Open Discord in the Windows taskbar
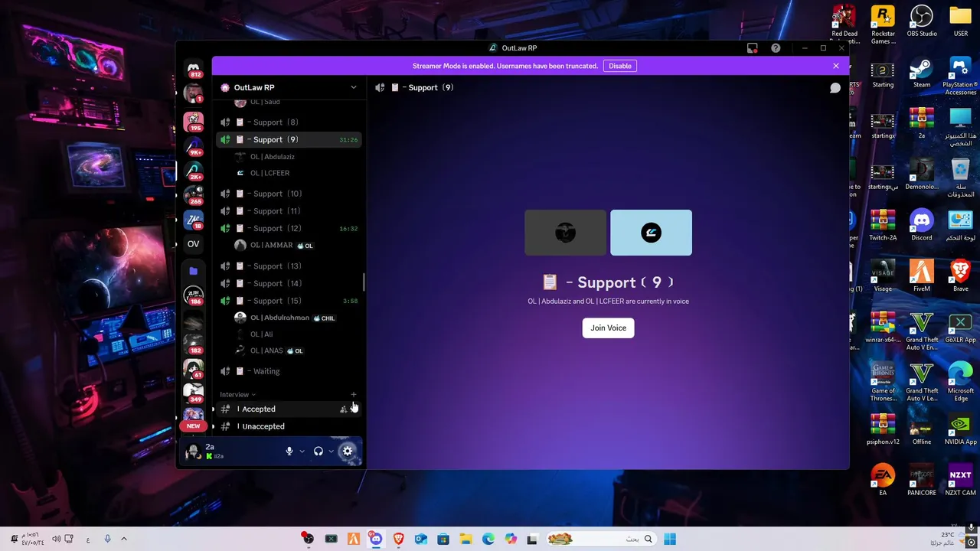Image resolution: width=980 pixels, height=551 pixels. (x=376, y=539)
